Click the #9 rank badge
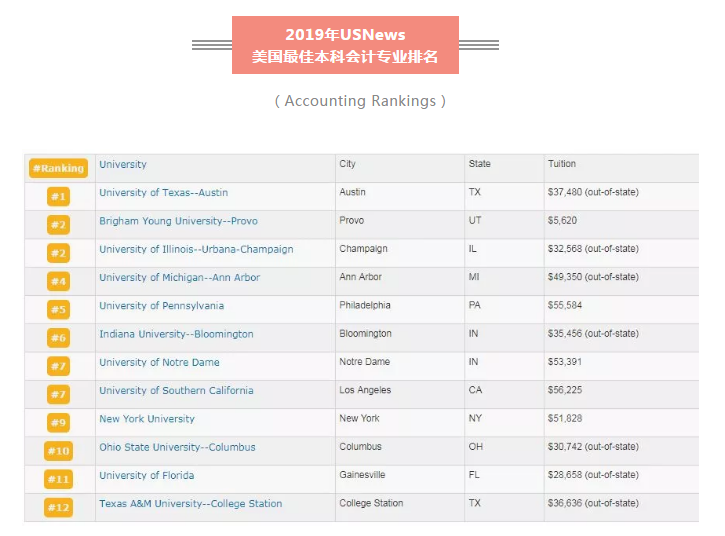The image size is (725, 536). coord(58,423)
